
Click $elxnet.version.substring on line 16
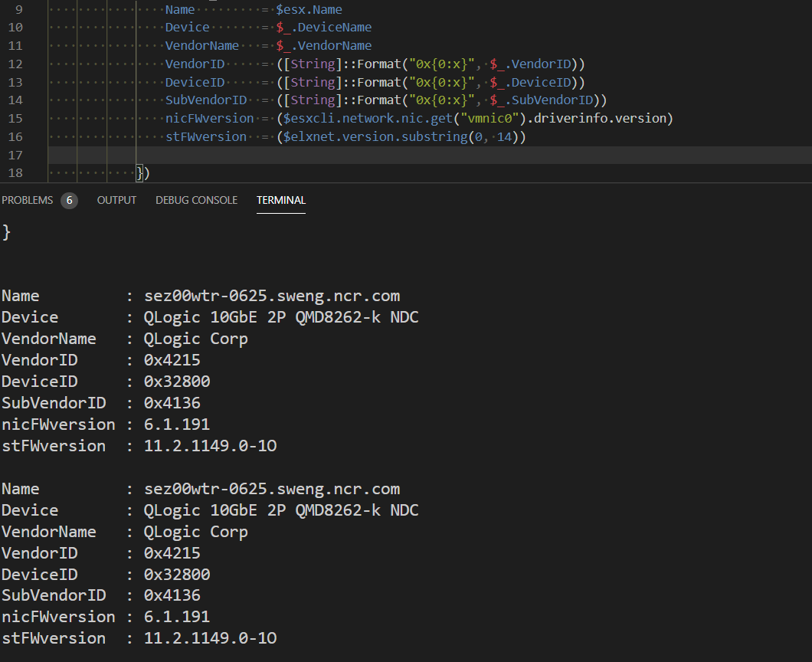[375, 136]
